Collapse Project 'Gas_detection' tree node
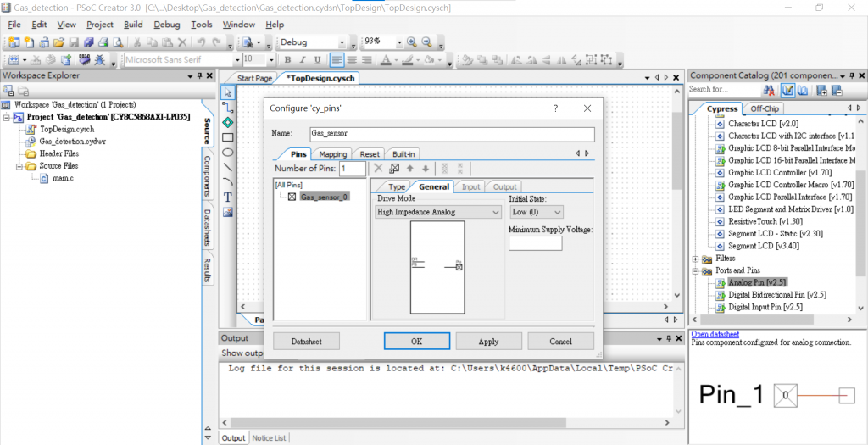The width and height of the screenshot is (868, 445). tap(6, 117)
